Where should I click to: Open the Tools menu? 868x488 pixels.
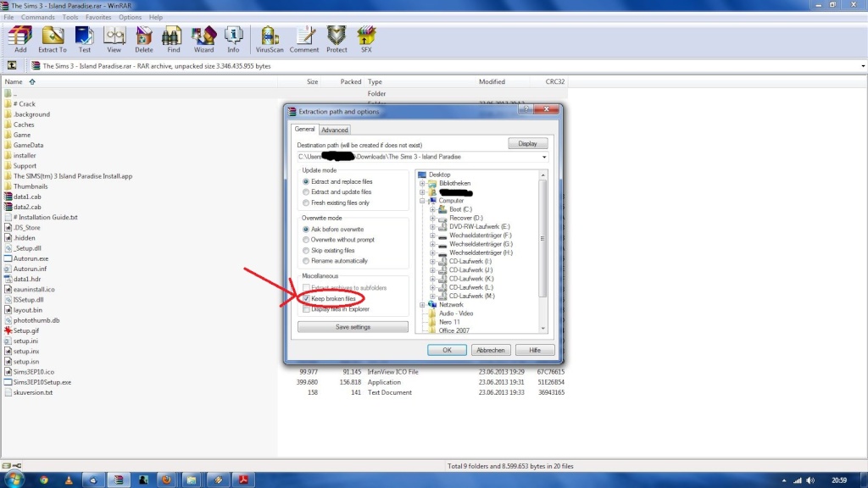[x=70, y=17]
